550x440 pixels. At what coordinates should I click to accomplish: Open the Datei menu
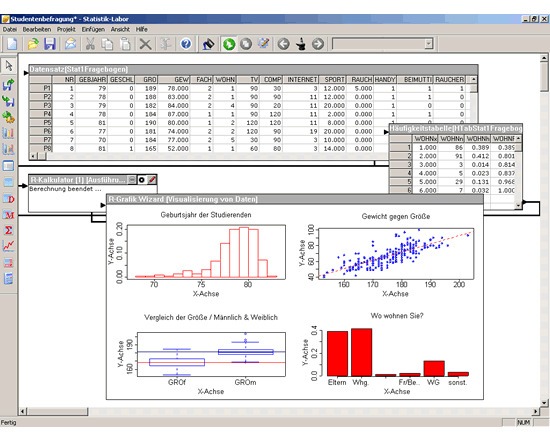pyautogui.click(x=9, y=29)
